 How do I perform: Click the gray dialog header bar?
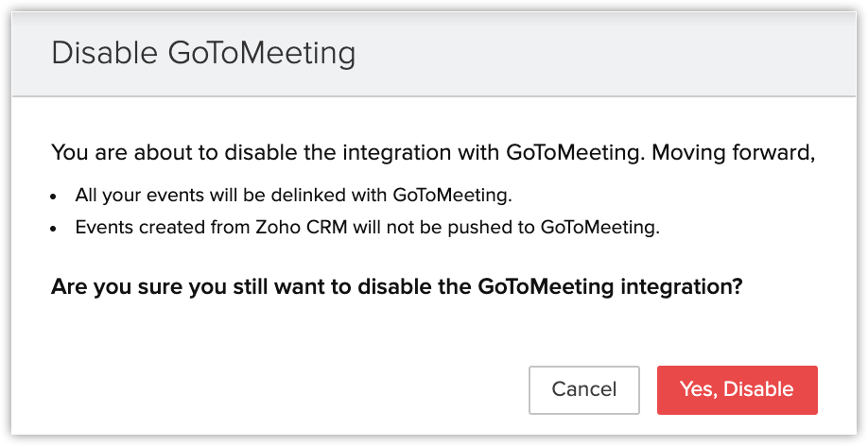[605, 53]
